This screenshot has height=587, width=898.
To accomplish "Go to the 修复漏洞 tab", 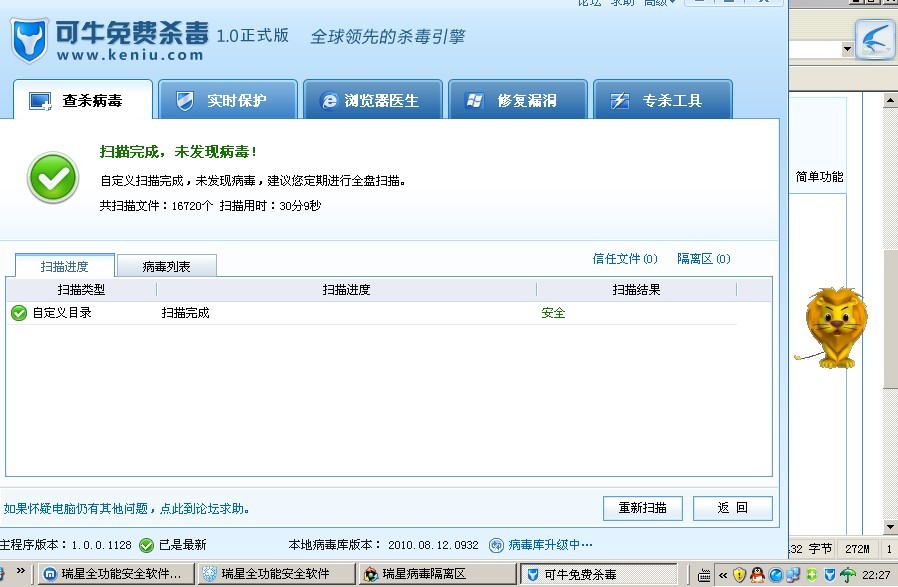I will (x=518, y=100).
